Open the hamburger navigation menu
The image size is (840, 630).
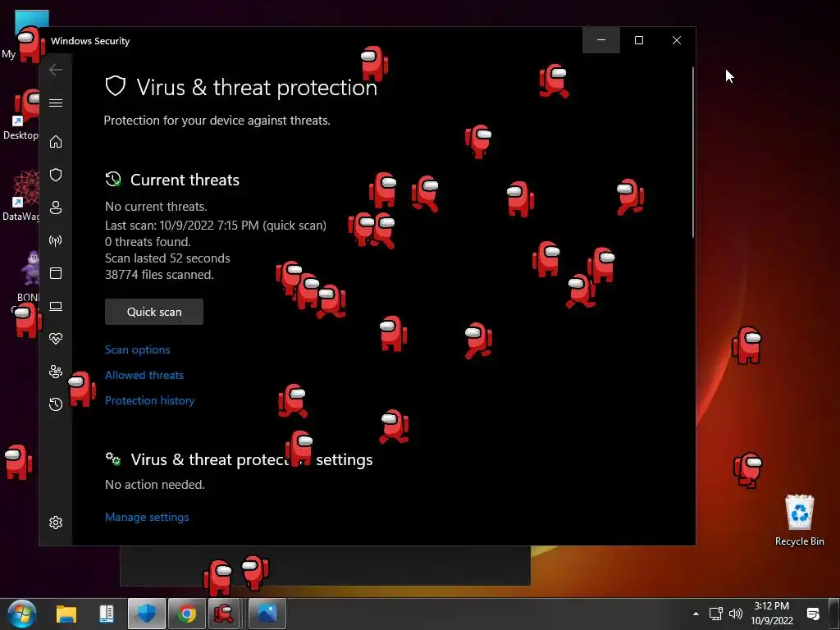pos(56,103)
